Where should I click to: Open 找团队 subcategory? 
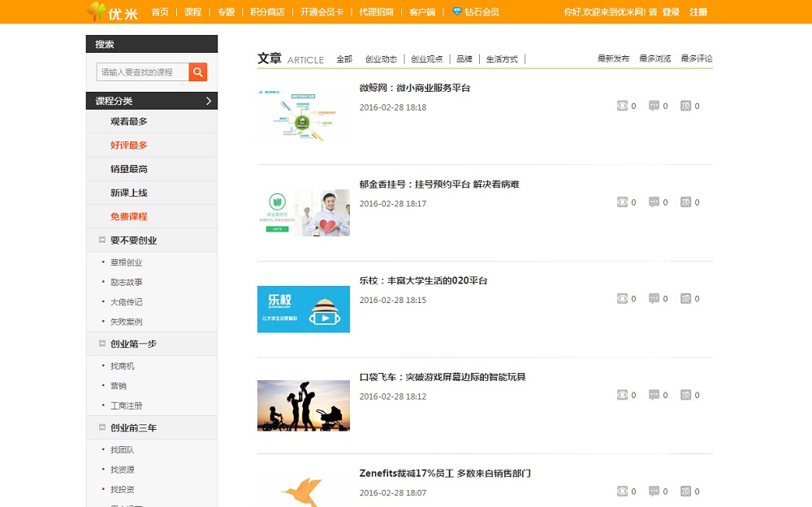[123, 450]
